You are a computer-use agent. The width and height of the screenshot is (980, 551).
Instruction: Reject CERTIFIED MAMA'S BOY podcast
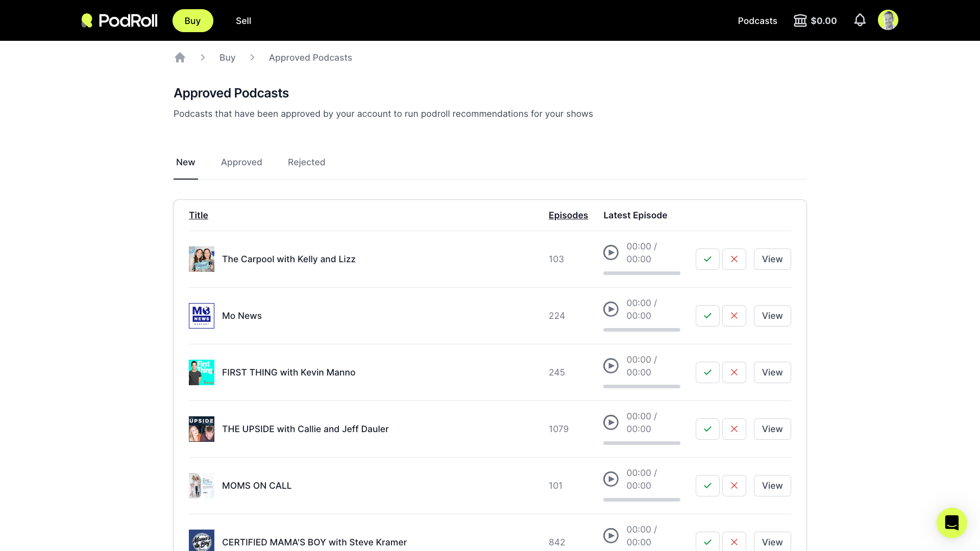734,542
